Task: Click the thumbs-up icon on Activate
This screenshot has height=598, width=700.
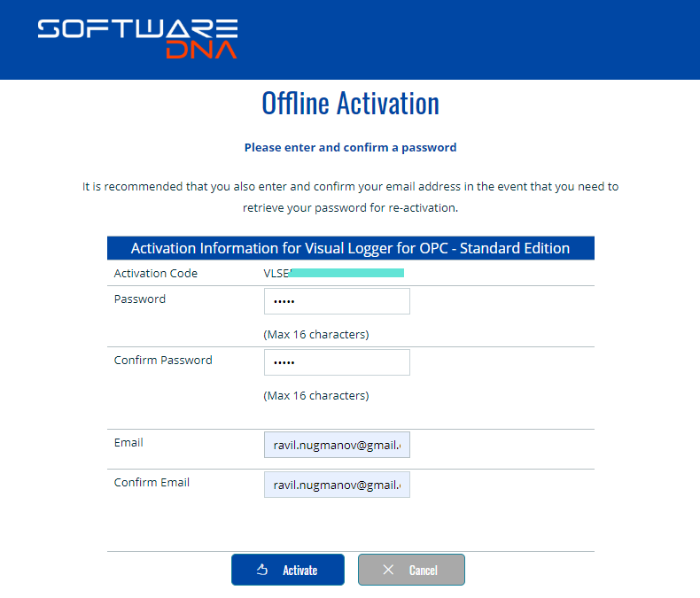Action: (262, 570)
